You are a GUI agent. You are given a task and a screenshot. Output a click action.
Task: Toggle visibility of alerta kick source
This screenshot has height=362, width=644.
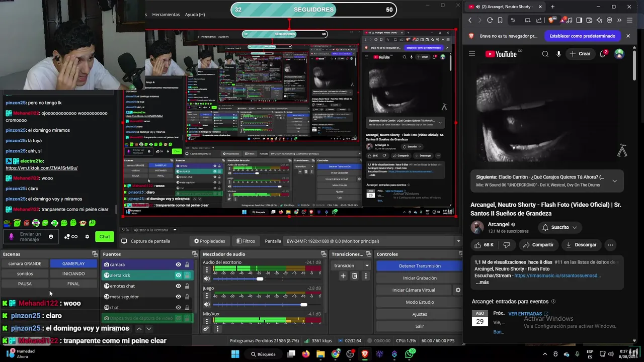pos(178,275)
